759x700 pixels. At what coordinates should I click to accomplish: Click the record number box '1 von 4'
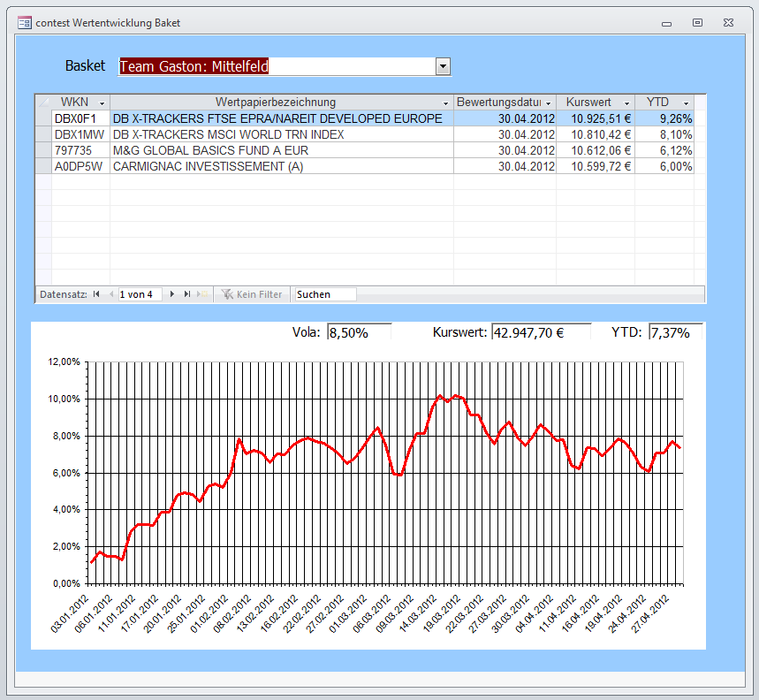click(140, 294)
